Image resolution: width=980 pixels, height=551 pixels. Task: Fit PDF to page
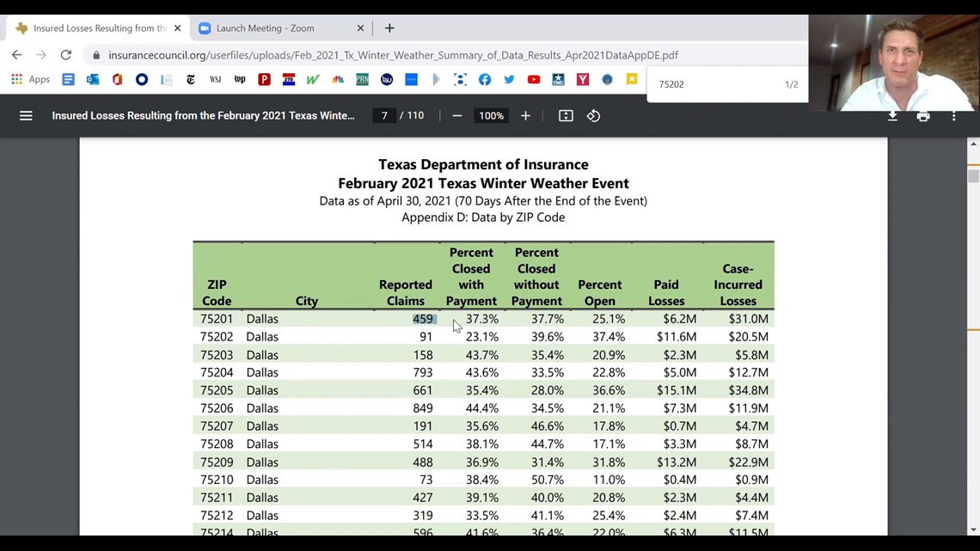(566, 115)
